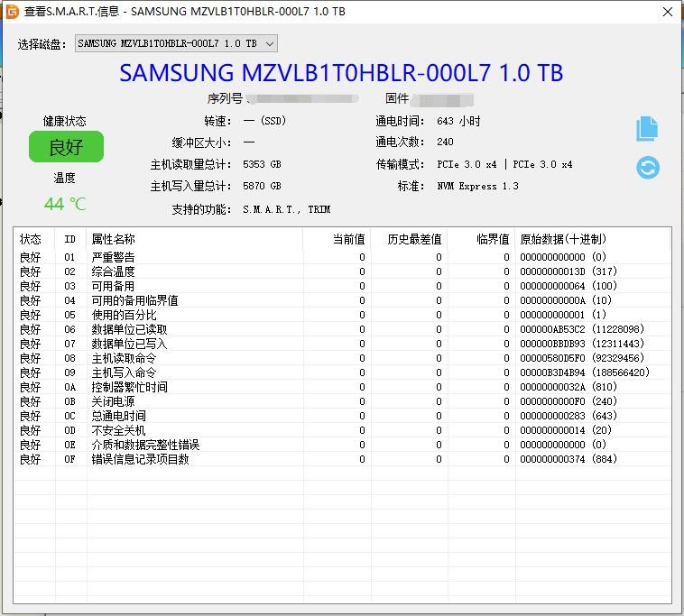Select the 可用的备用临界值 row
Viewport: 684px width, 616px height.
click(342, 300)
